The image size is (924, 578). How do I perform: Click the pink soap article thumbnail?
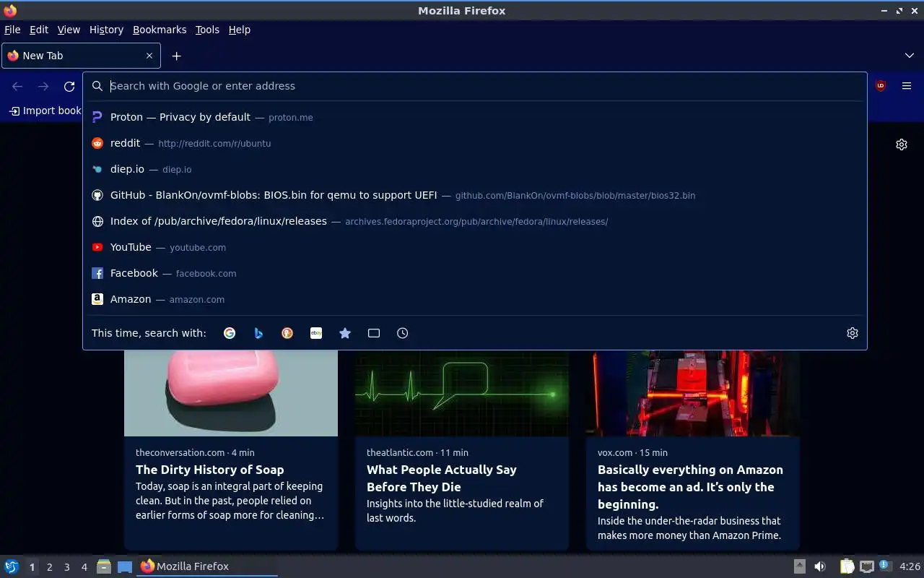coord(231,393)
